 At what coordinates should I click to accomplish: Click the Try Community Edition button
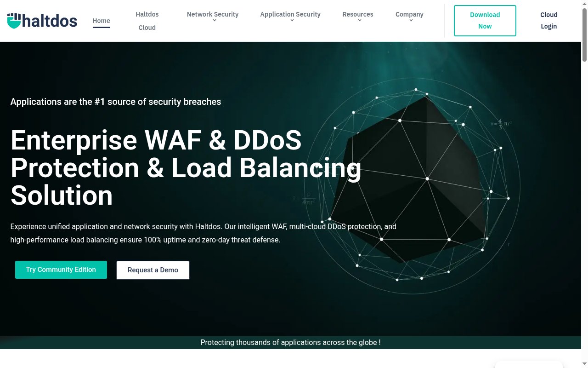(61, 270)
